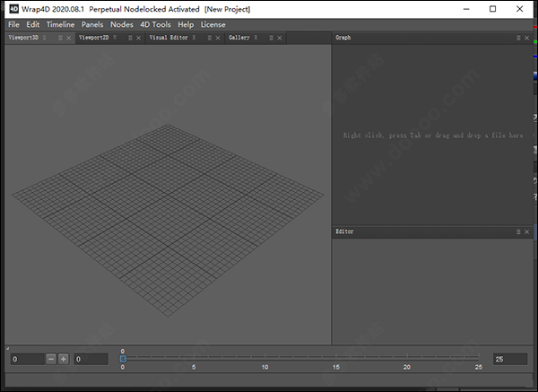
Task: Click the 3D viewport ground grid
Action: [168, 221]
